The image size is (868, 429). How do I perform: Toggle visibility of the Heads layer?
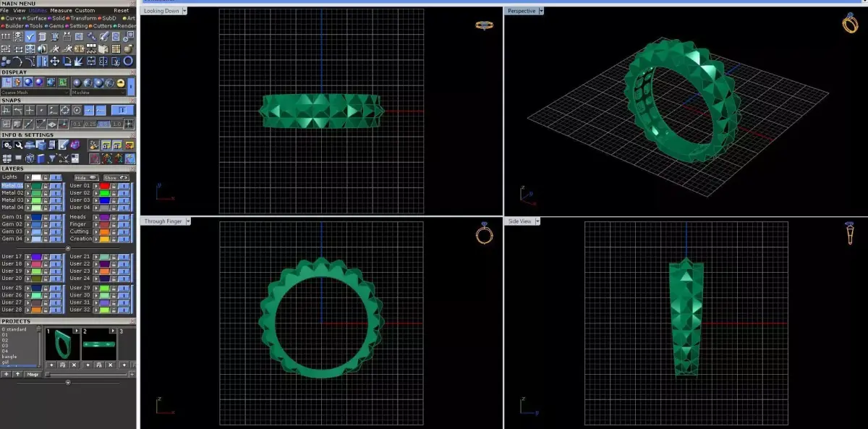(124, 216)
